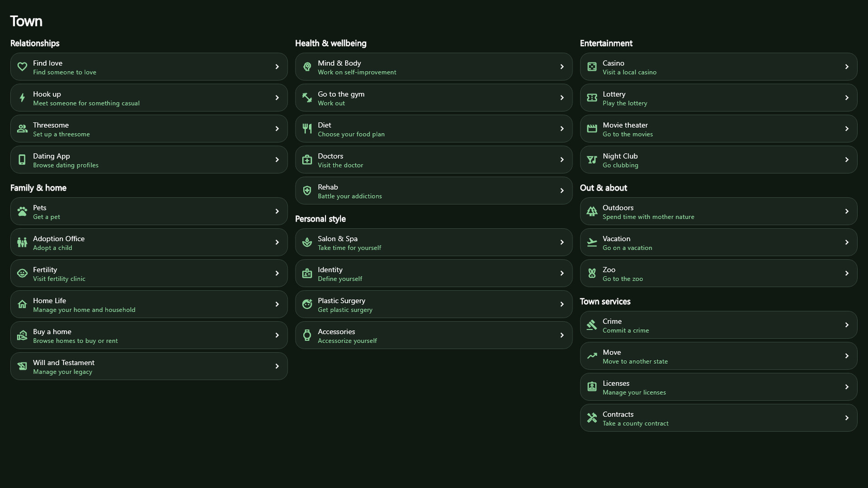Click the phone icon for Dating App

22,160
